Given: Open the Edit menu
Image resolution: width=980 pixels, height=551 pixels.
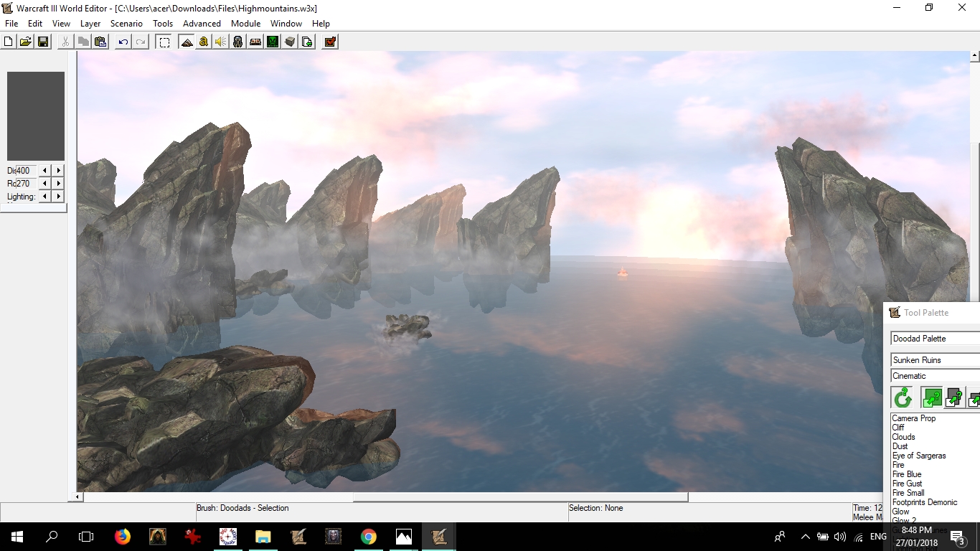Looking at the screenshot, I should pyautogui.click(x=35, y=24).
